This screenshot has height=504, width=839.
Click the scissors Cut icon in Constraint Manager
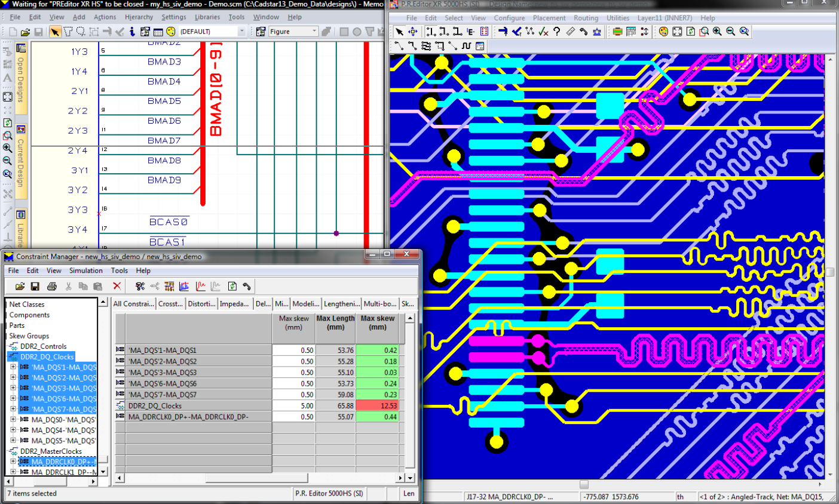[x=69, y=287]
